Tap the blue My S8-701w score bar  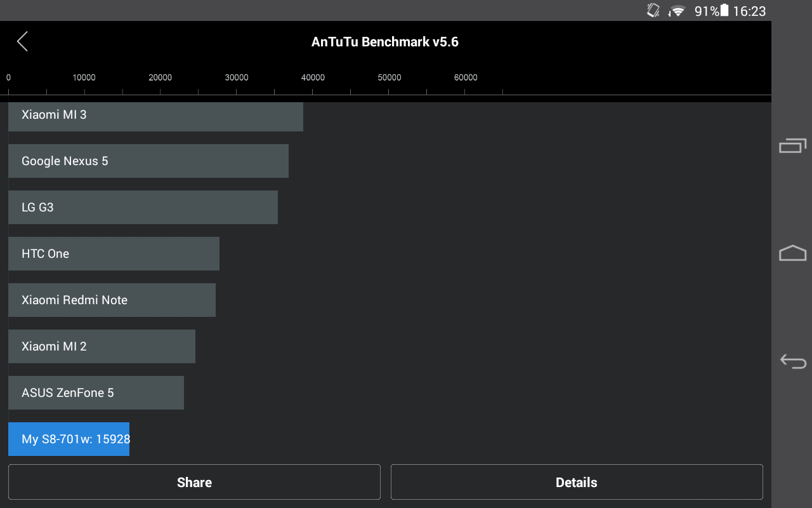point(69,439)
